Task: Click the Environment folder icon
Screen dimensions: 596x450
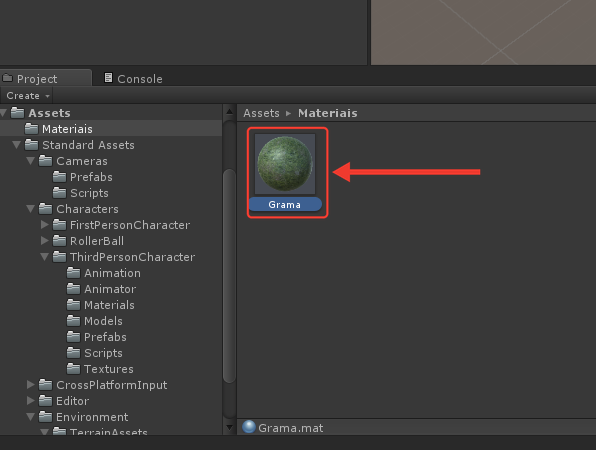Action: [46, 416]
